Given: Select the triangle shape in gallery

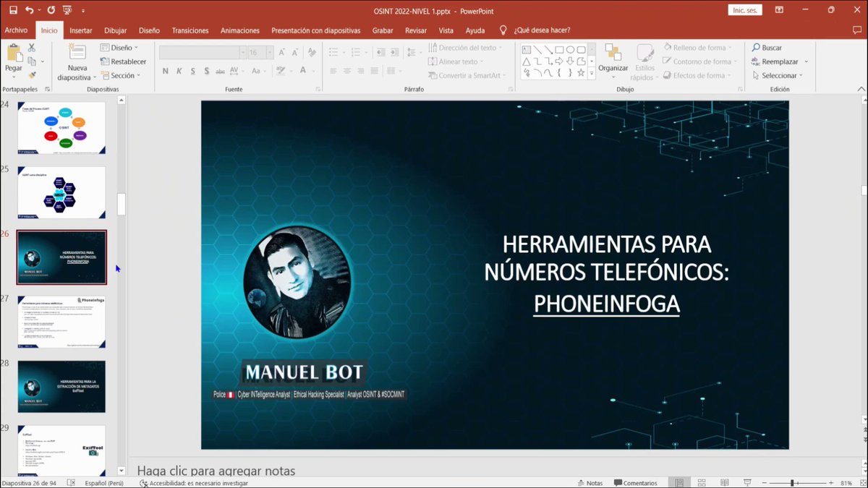Looking at the screenshot, I should coord(527,61).
